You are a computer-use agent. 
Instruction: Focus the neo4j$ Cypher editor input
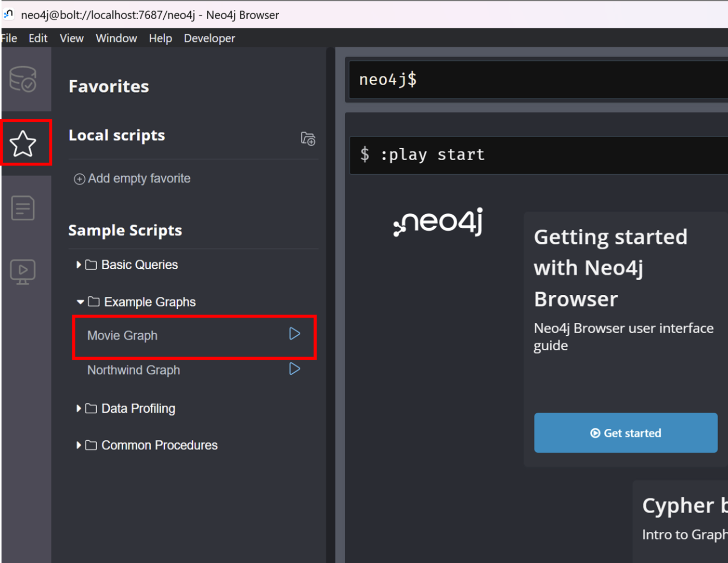[x=538, y=80]
